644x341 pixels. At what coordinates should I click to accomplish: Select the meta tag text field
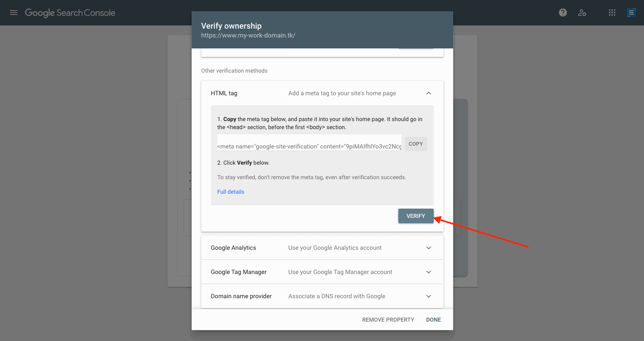tap(309, 143)
